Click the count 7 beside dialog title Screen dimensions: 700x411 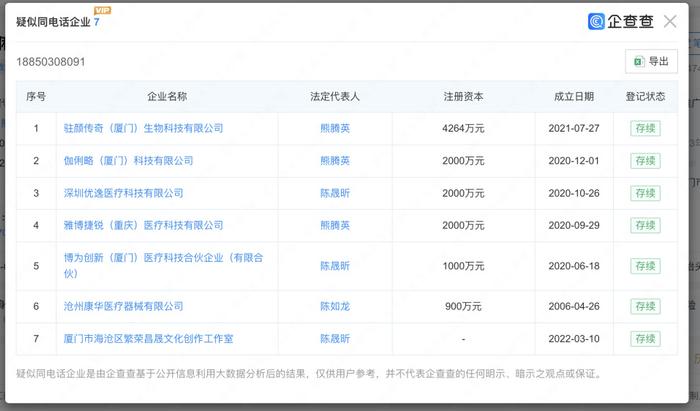coord(96,22)
